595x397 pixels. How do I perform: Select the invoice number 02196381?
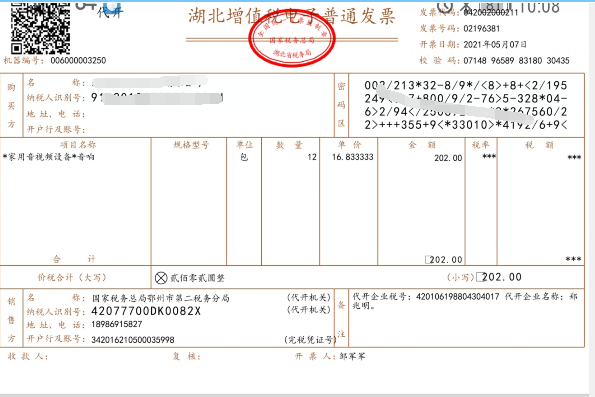[x=482, y=29]
